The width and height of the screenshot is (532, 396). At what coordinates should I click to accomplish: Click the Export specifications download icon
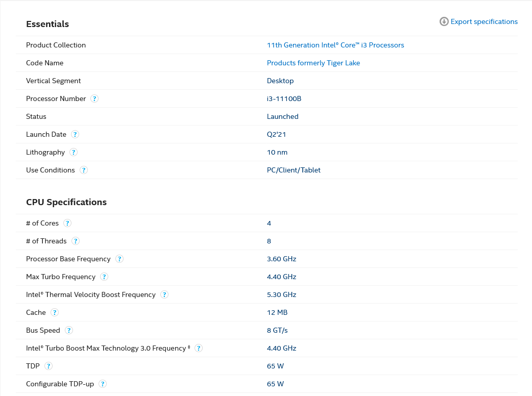coord(444,21)
